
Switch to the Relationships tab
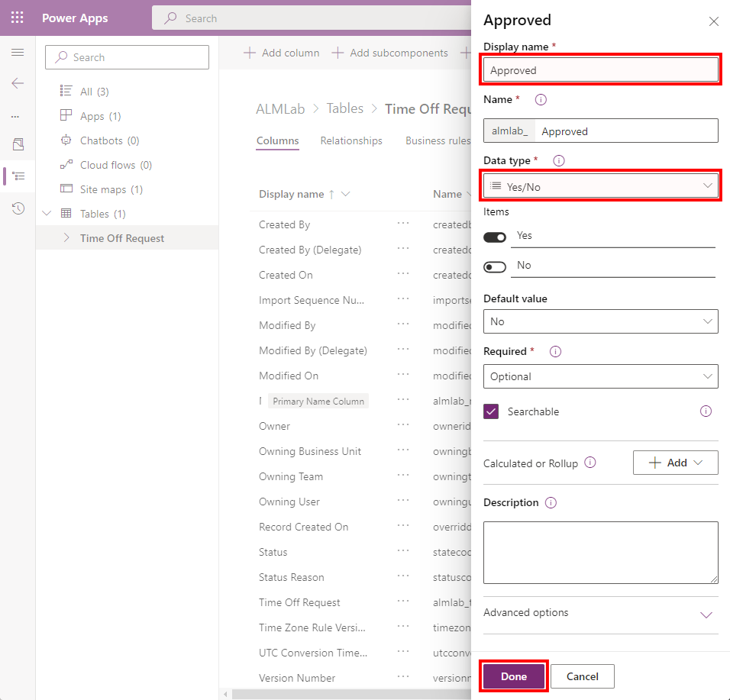(351, 140)
